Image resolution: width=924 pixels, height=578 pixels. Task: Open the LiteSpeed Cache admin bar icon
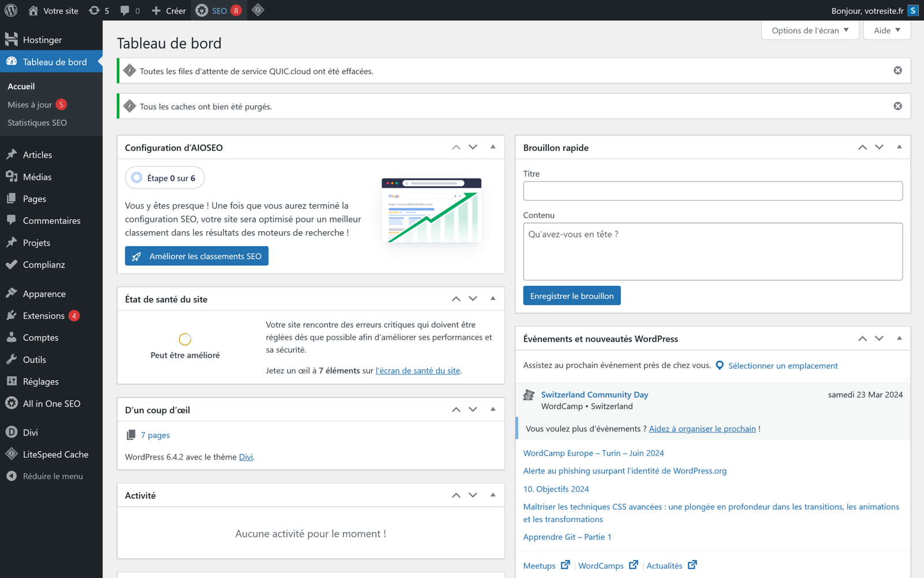coord(258,10)
